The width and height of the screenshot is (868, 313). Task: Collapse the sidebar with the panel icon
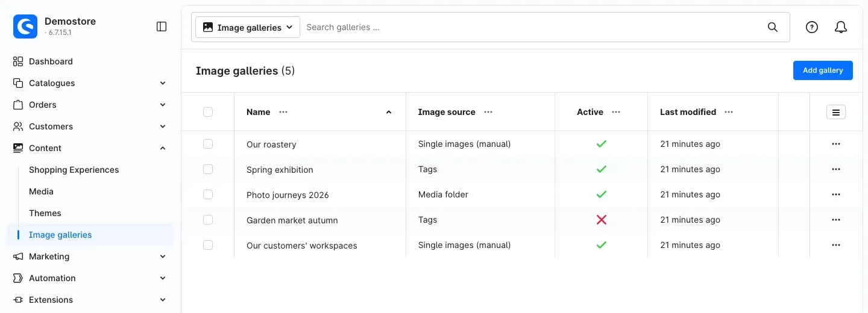(x=162, y=26)
